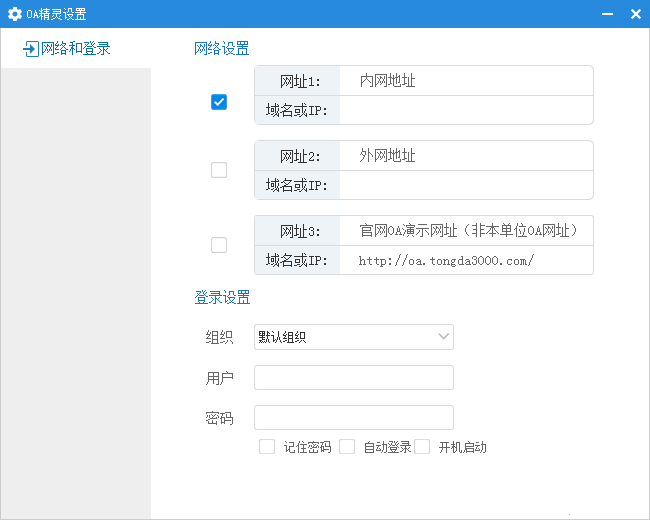Click the login arrow icon beside 网络和登录
Viewport: 650px width, 521px height.
(30, 49)
